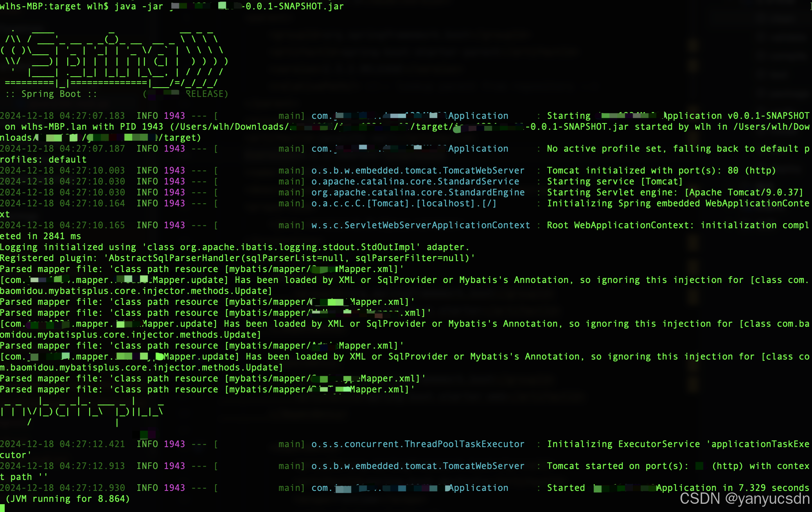Image resolution: width=812 pixels, height=512 pixels.
Task: Click the '(JVM running for 8.864)' text
Action: (x=67, y=499)
